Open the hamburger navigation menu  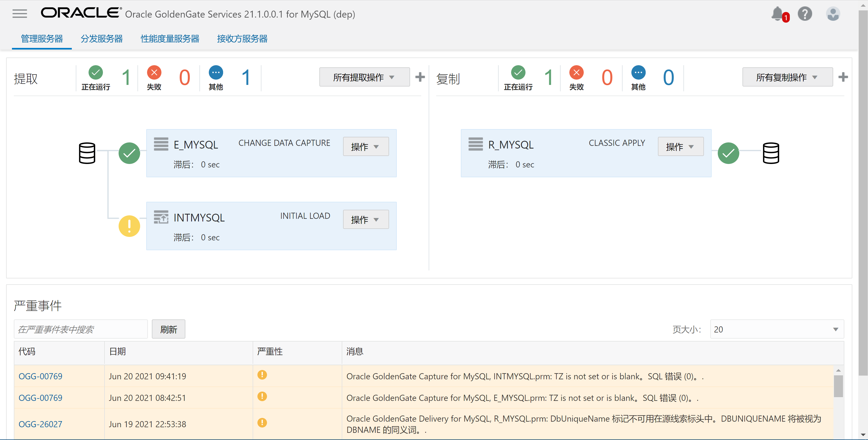pos(19,14)
